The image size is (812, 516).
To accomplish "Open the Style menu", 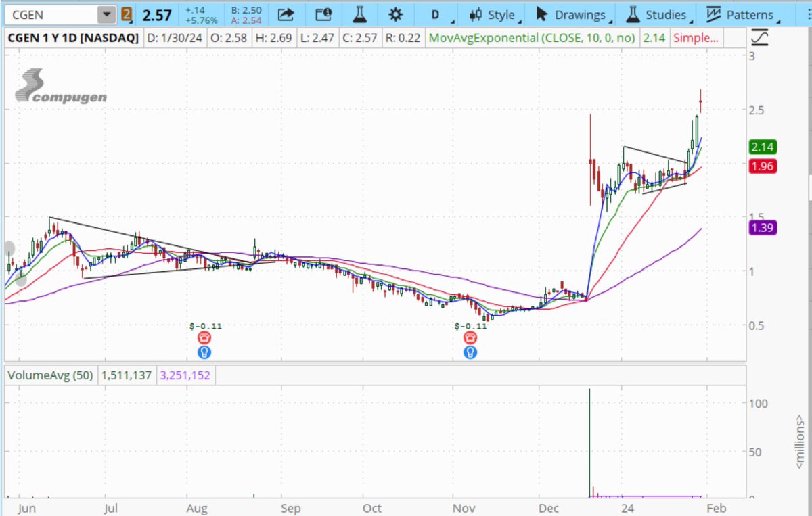I will pos(495,14).
